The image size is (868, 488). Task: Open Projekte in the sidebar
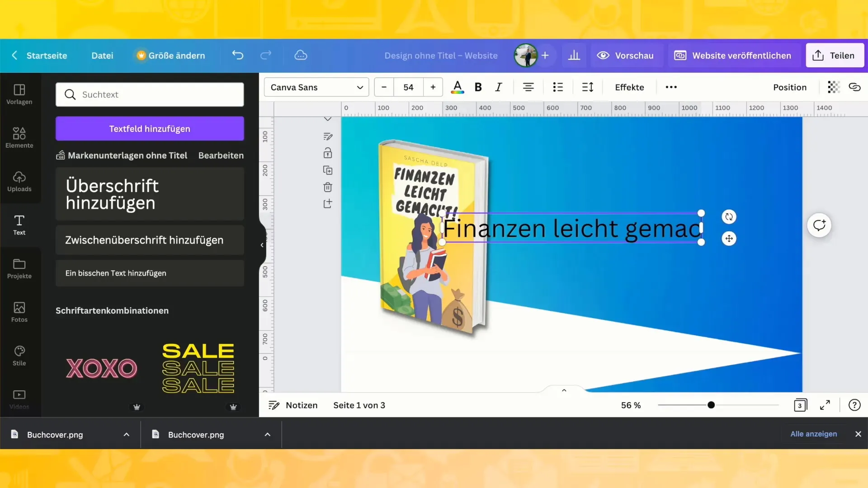click(x=19, y=269)
